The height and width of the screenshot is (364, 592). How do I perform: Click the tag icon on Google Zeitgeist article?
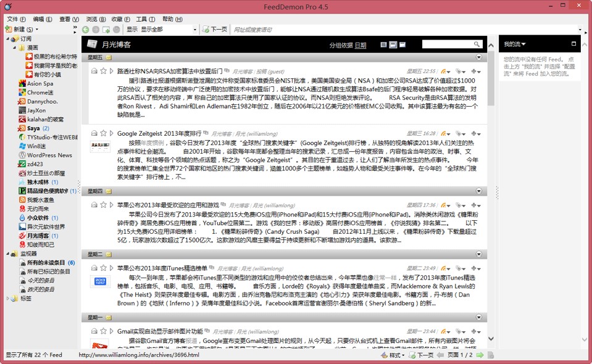click(460, 133)
